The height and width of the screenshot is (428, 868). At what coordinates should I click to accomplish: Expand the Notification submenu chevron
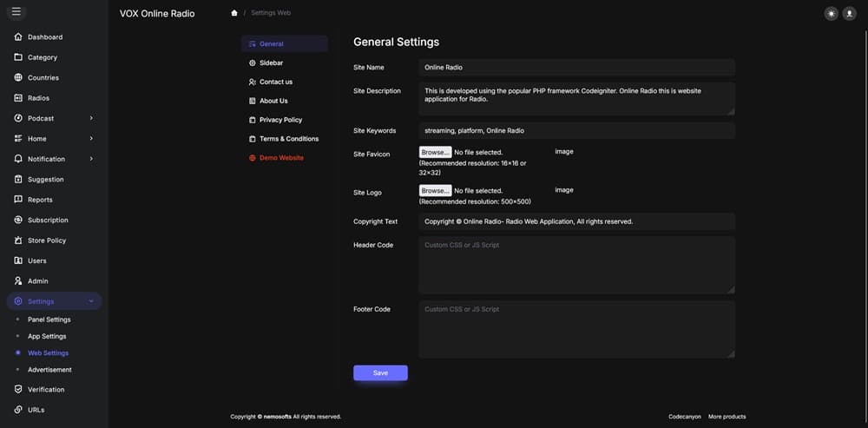[91, 159]
